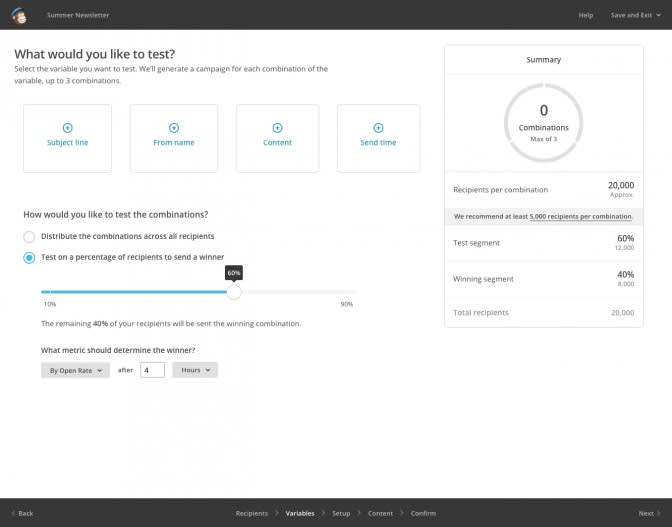Choose the Subject line variable card
This screenshot has height=527, width=672.
click(67, 138)
